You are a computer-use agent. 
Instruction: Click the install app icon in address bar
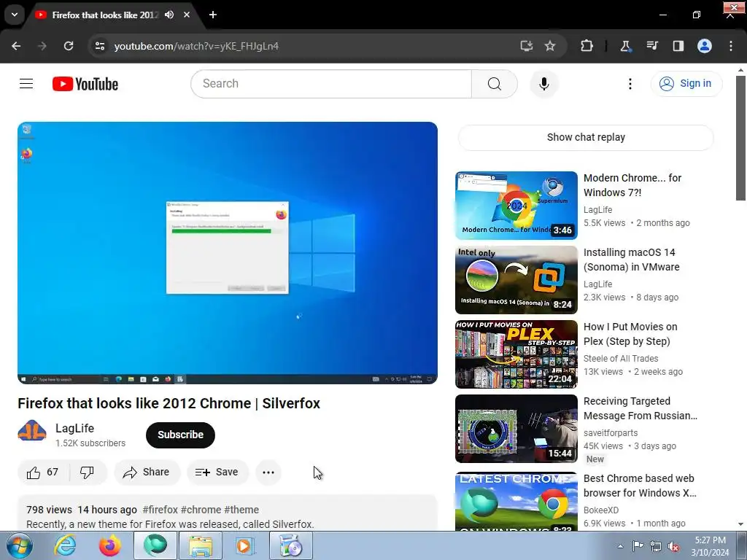coord(526,46)
